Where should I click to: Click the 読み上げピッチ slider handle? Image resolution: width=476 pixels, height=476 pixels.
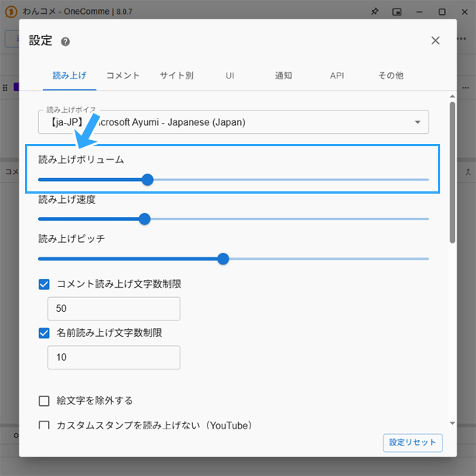pyautogui.click(x=223, y=259)
